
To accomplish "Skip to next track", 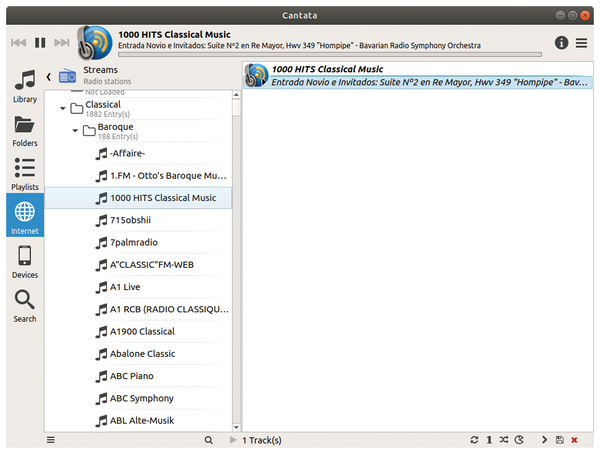I will pyautogui.click(x=62, y=42).
